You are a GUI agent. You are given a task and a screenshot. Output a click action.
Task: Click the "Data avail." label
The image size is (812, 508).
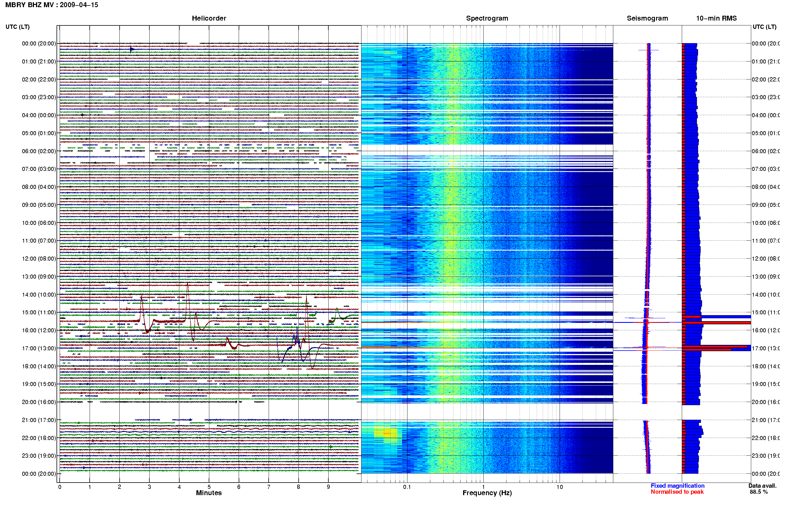coord(762,486)
